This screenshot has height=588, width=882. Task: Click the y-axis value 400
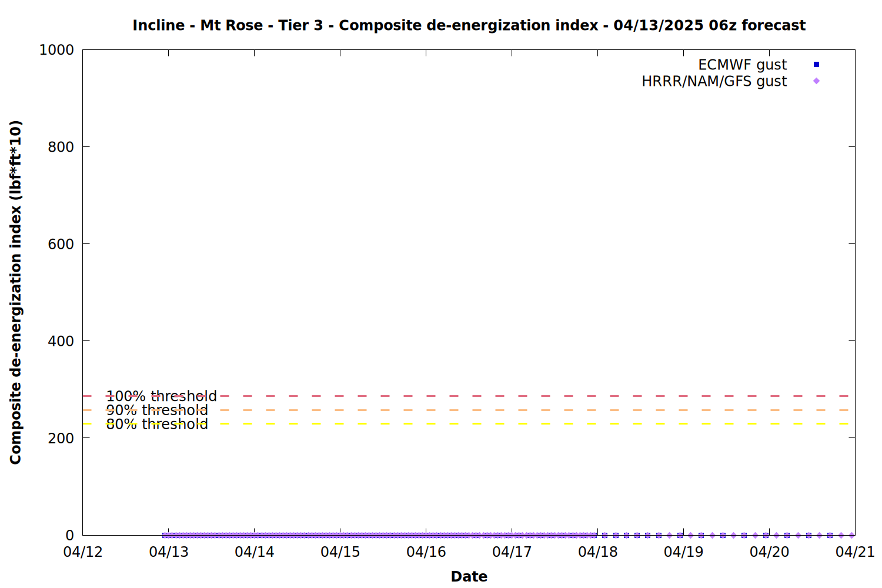61,341
